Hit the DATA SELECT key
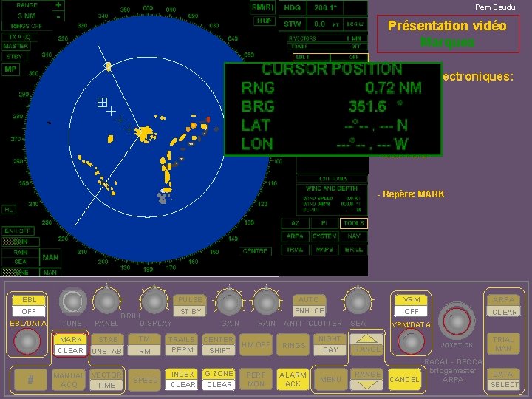Viewport: 532px width, 399px height. 503,379
